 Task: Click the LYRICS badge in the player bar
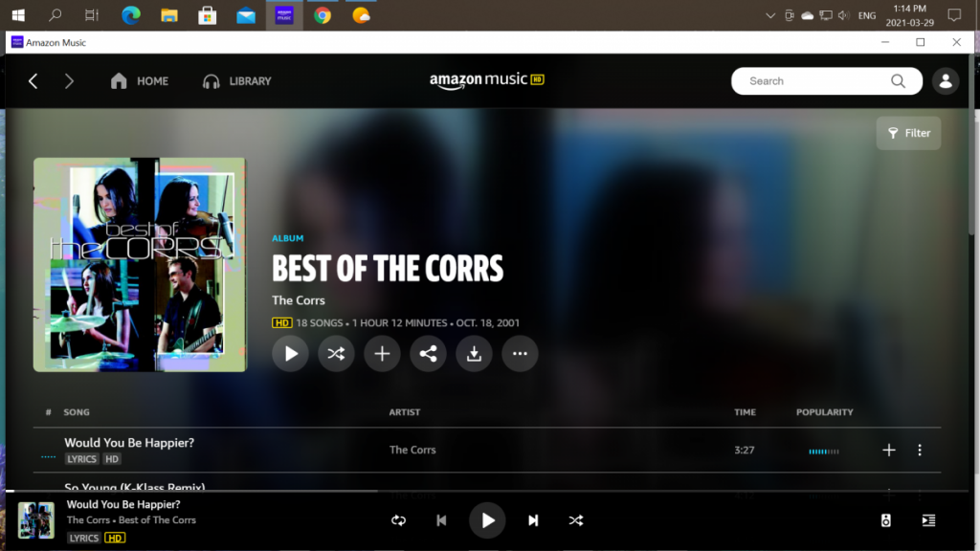pos(84,538)
